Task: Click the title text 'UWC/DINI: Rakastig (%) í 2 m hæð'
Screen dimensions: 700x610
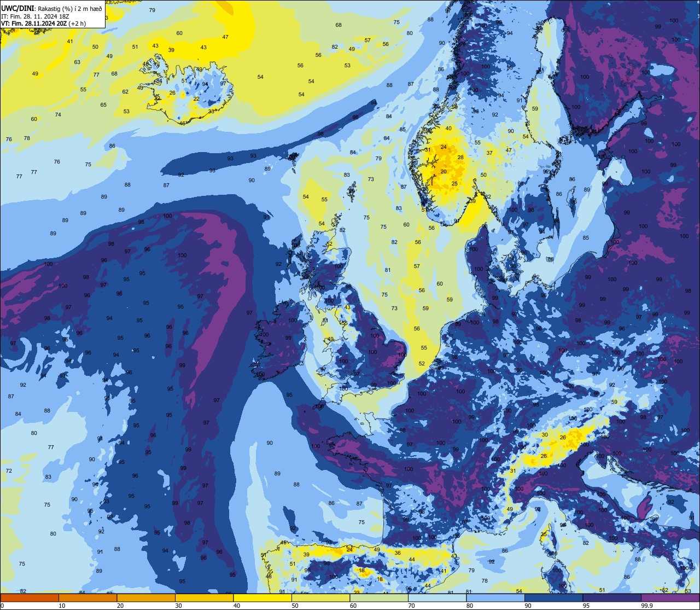Action: pyautogui.click(x=51, y=9)
